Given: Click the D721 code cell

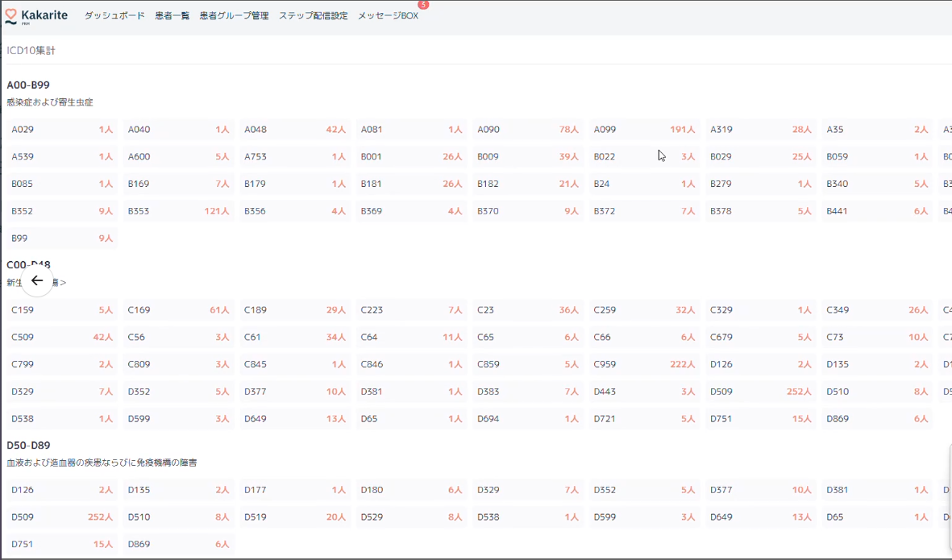Looking at the screenshot, I should pos(645,419).
